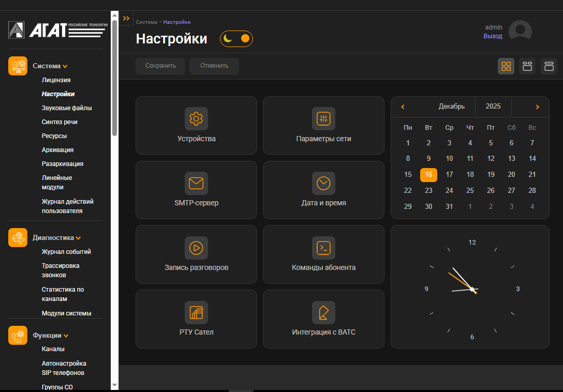Open Звуковые файлы menu item
The image size is (563, 392).
point(67,108)
